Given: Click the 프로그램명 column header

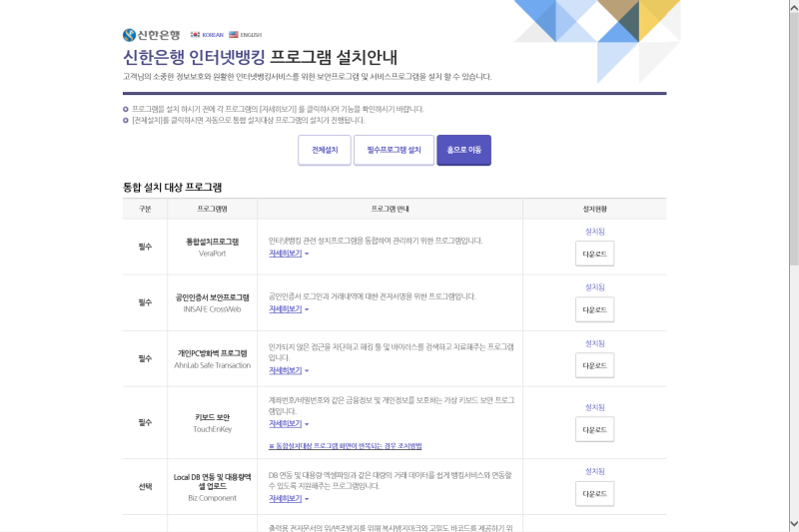Looking at the screenshot, I should click(x=212, y=209).
